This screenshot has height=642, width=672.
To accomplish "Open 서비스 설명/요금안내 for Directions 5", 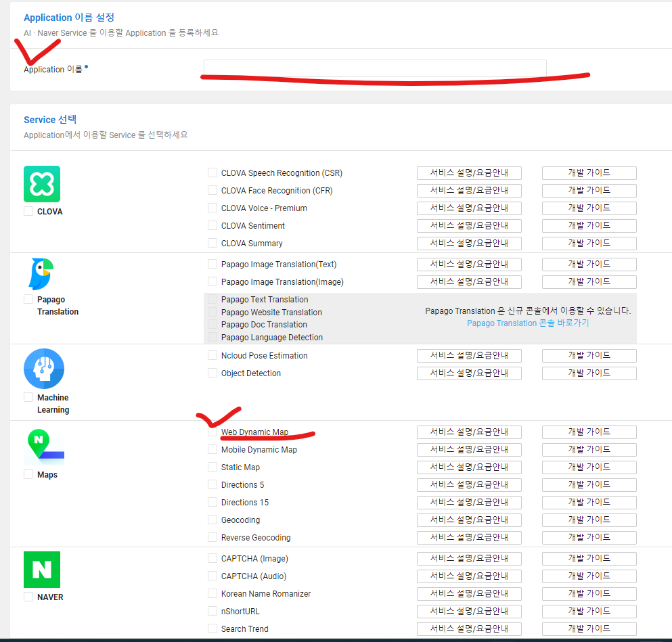I will click(469, 485).
